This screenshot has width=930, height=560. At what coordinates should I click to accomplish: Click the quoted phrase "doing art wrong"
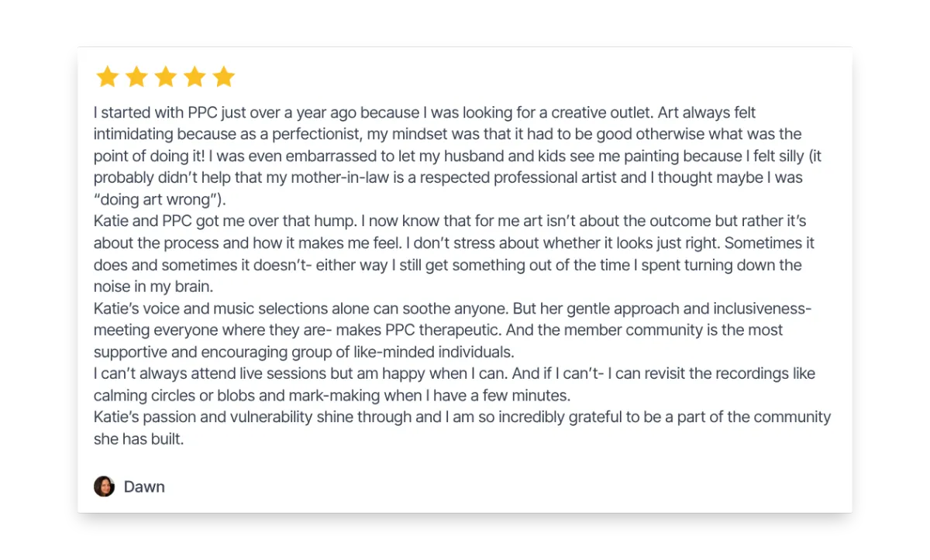[155, 200]
